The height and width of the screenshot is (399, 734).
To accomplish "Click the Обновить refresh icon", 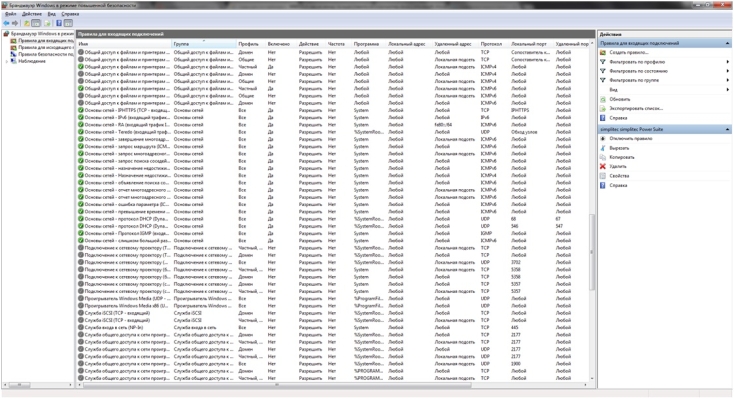I will point(603,99).
